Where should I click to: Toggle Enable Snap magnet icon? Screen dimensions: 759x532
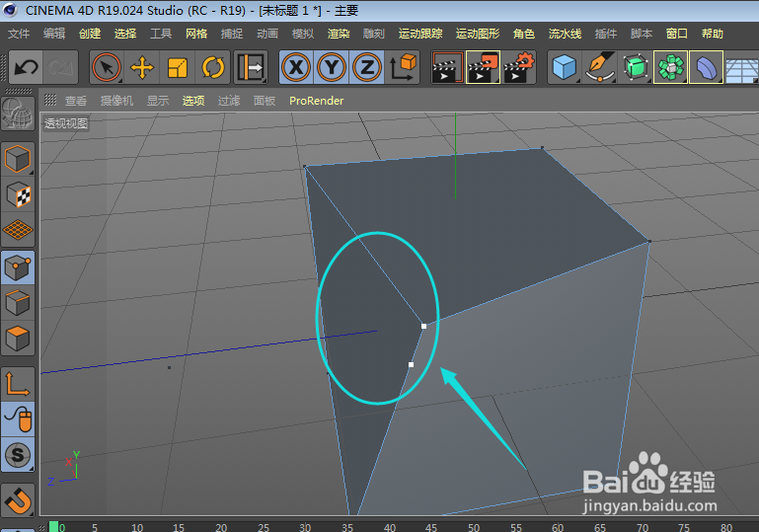tap(18, 500)
